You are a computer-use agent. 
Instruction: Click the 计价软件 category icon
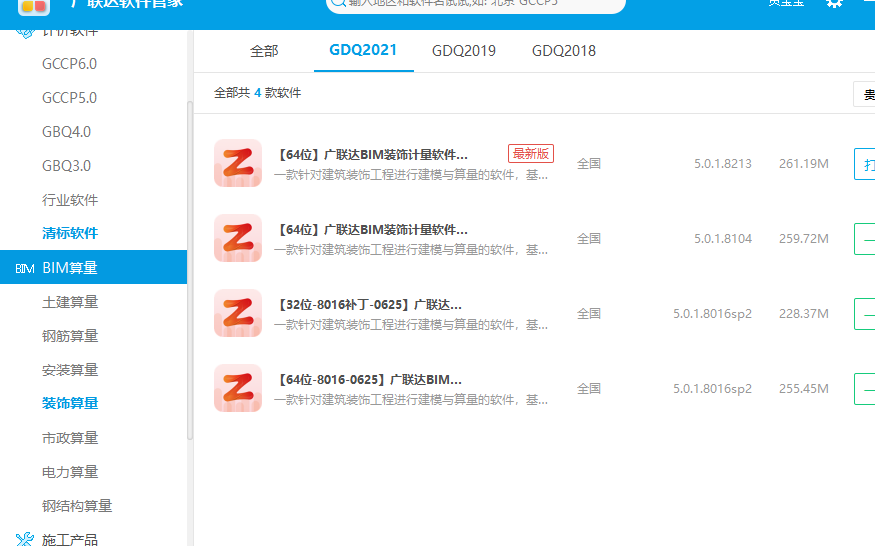coord(25,33)
